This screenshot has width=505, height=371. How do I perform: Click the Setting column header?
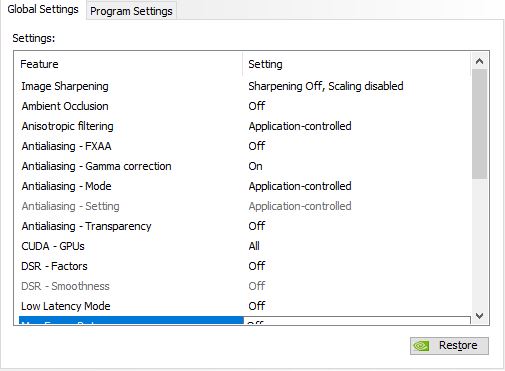pyautogui.click(x=357, y=64)
